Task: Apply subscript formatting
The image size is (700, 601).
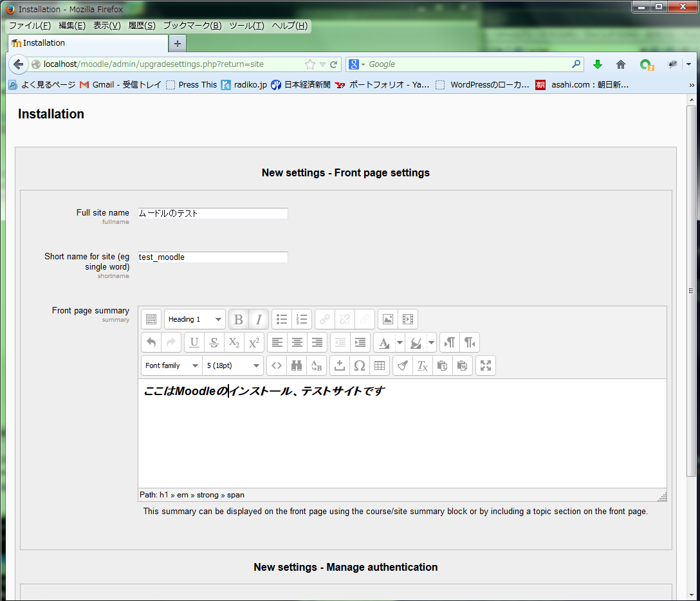Action: click(x=234, y=342)
